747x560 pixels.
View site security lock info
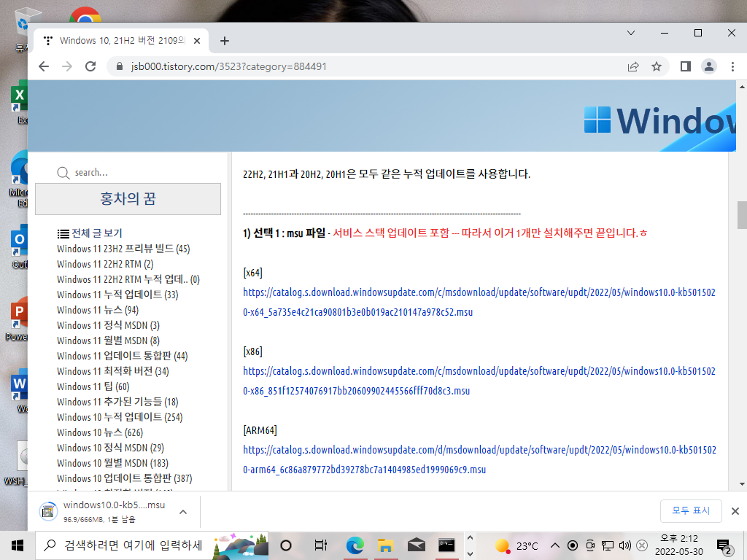pos(120,66)
